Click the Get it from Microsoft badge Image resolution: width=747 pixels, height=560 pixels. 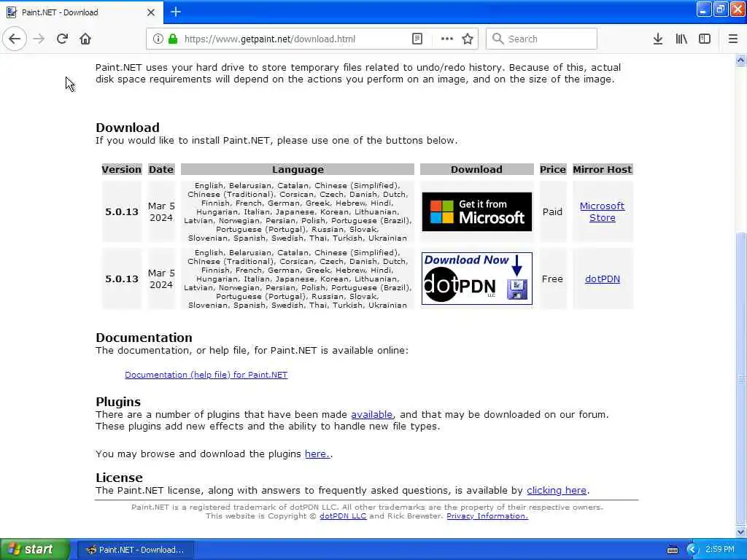[x=477, y=211]
